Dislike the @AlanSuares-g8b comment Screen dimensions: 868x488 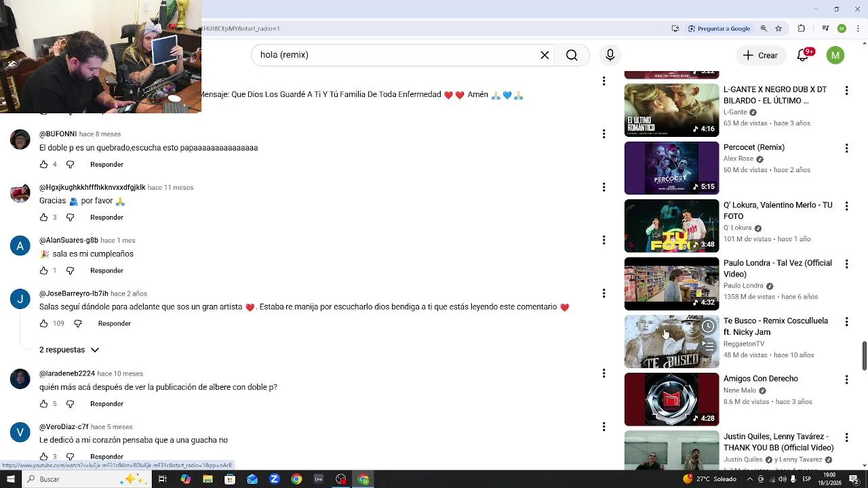pos(70,271)
